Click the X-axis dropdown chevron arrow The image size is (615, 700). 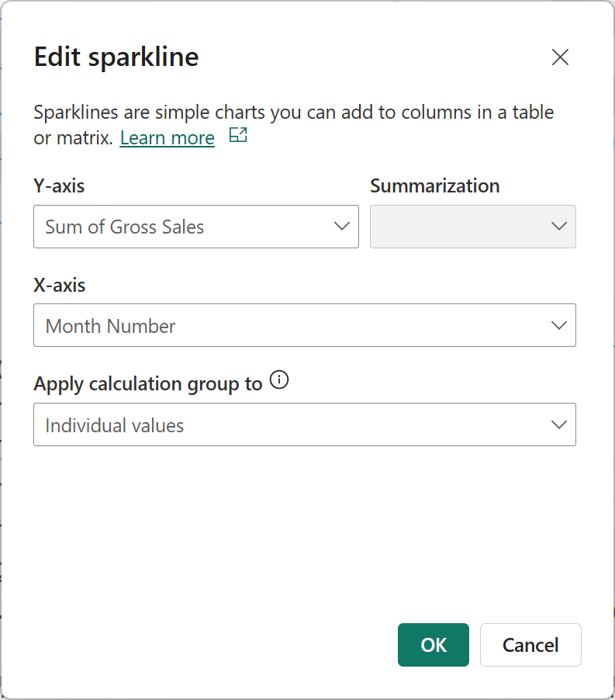[x=558, y=325]
